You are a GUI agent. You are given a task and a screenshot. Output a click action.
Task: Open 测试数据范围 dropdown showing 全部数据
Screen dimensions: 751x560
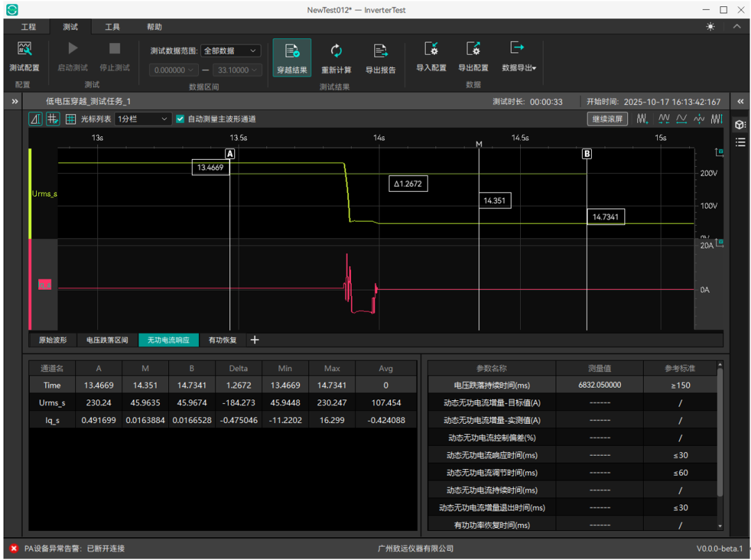230,51
